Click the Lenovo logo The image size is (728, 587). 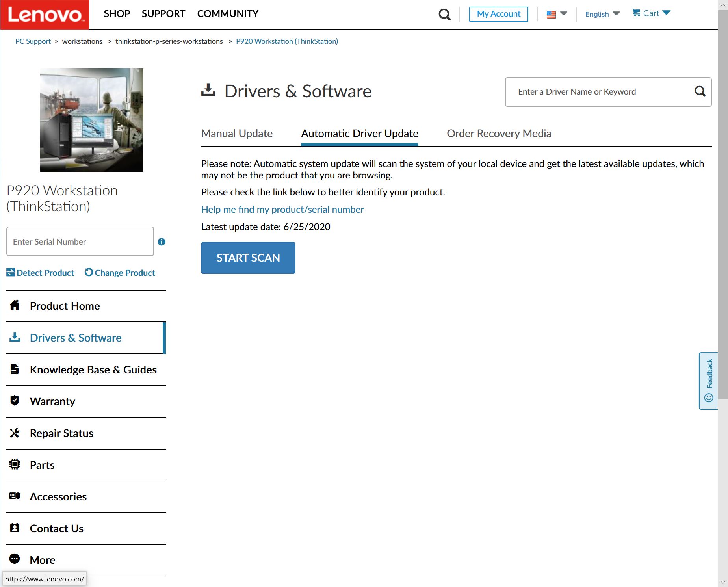[45, 15]
